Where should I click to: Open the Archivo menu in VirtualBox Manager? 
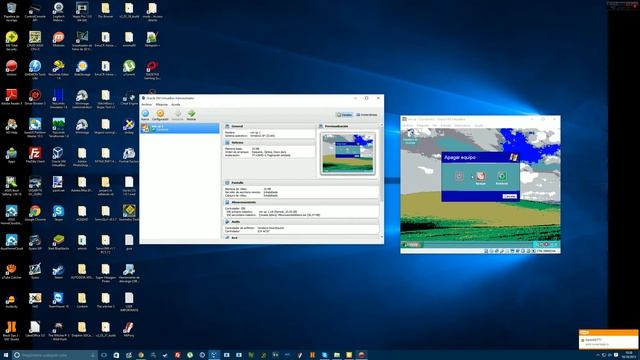(x=146, y=104)
